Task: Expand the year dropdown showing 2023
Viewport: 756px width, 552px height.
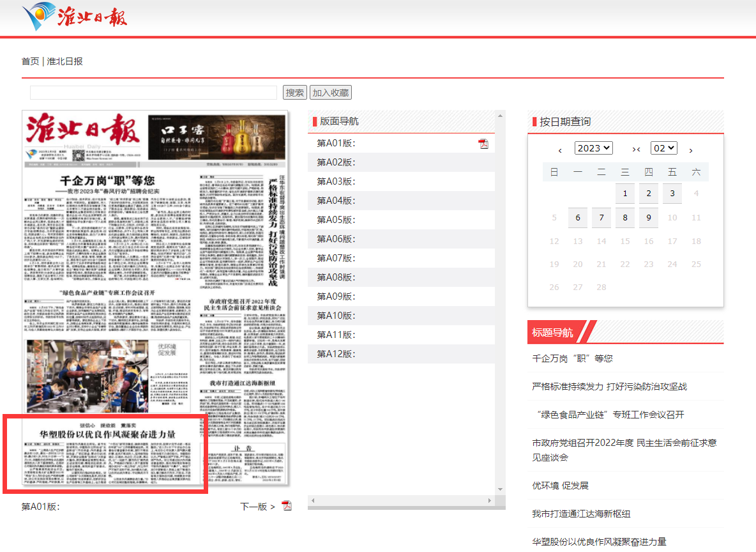Action: point(593,148)
